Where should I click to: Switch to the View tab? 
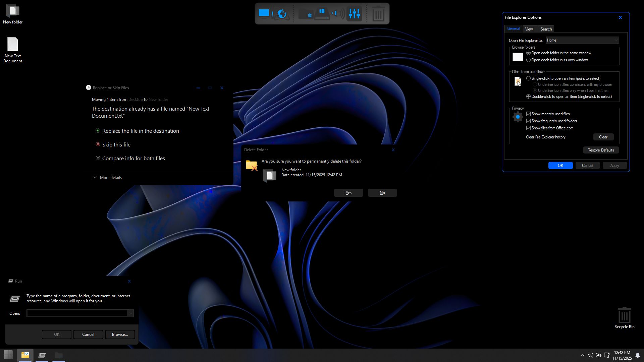click(x=529, y=29)
